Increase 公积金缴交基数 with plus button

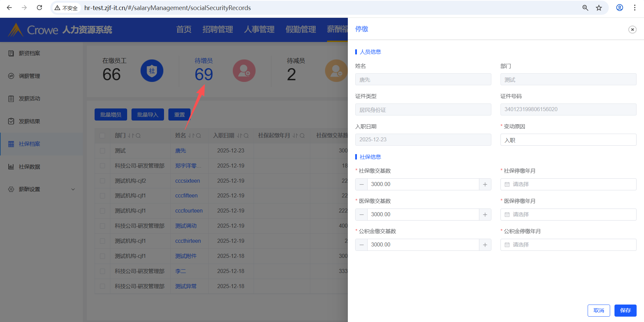(x=485, y=245)
